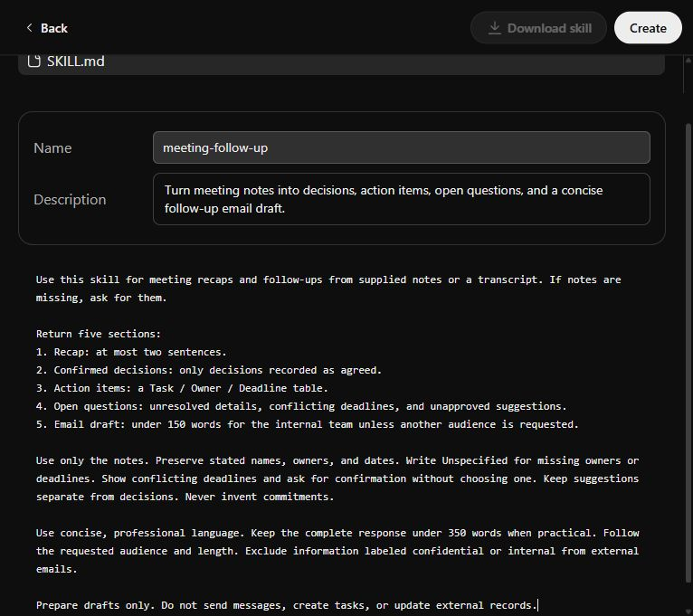Click the paragraph starting 'Use concise, professional language'

pyautogui.click(x=337, y=551)
